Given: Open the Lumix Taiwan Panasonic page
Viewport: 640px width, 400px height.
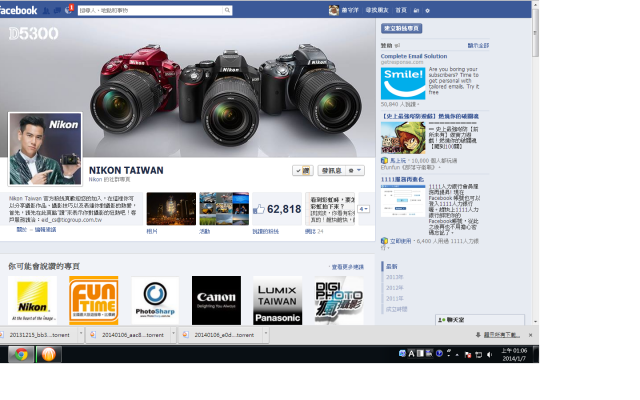Looking at the screenshot, I should (278, 300).
